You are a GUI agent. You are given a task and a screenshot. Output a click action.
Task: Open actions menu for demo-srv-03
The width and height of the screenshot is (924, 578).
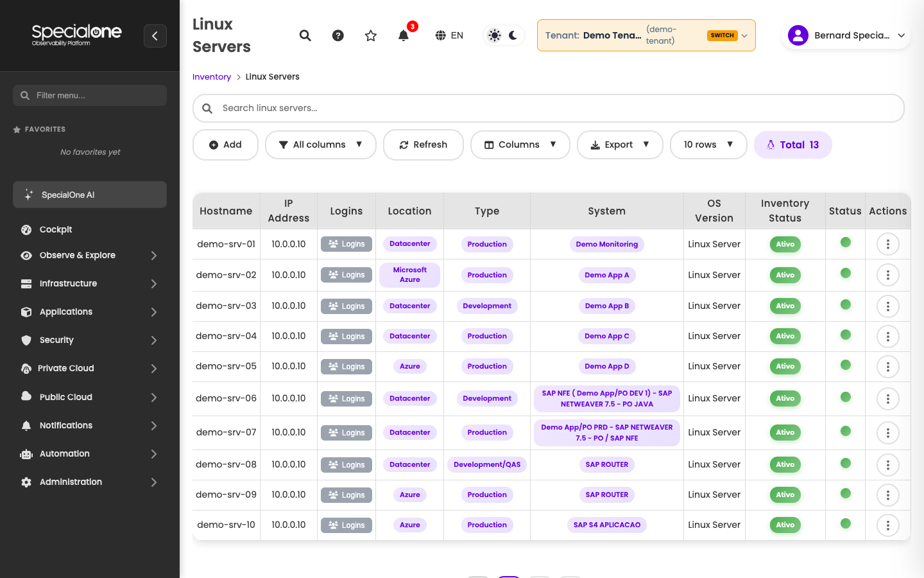[x=888, y=306]
